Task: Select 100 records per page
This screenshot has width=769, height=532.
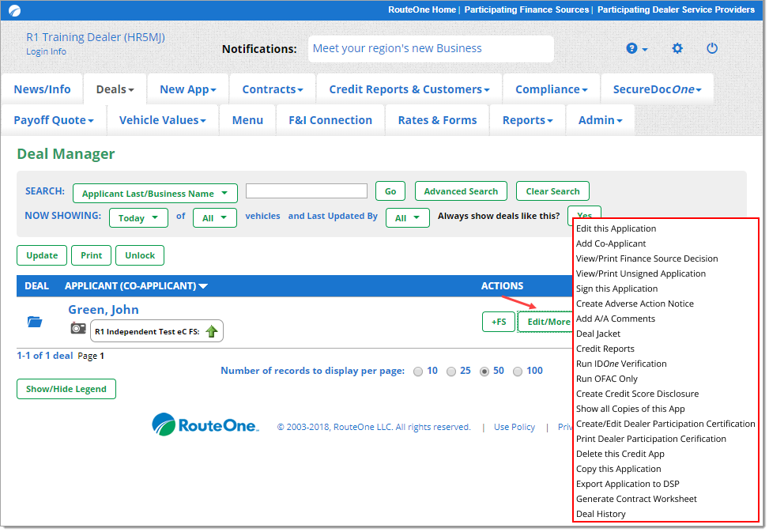Action: [x=518, y=372]
